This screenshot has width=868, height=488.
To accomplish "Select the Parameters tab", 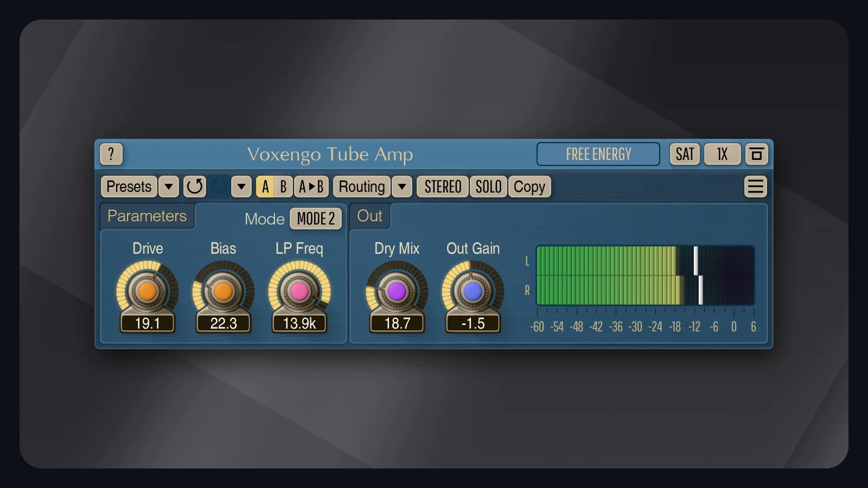I will pyautogui.click(x=147, y=216).
